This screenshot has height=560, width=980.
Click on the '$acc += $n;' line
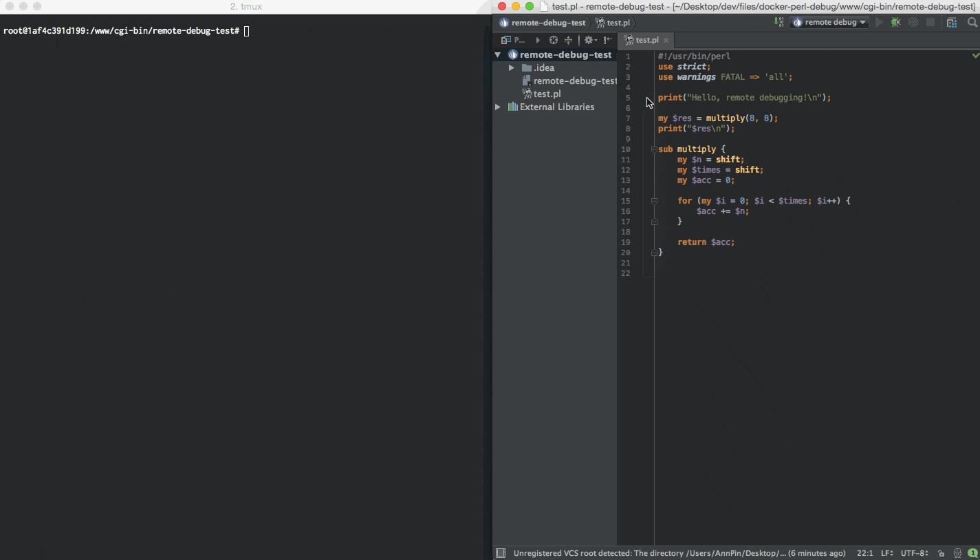coord(723,211)
